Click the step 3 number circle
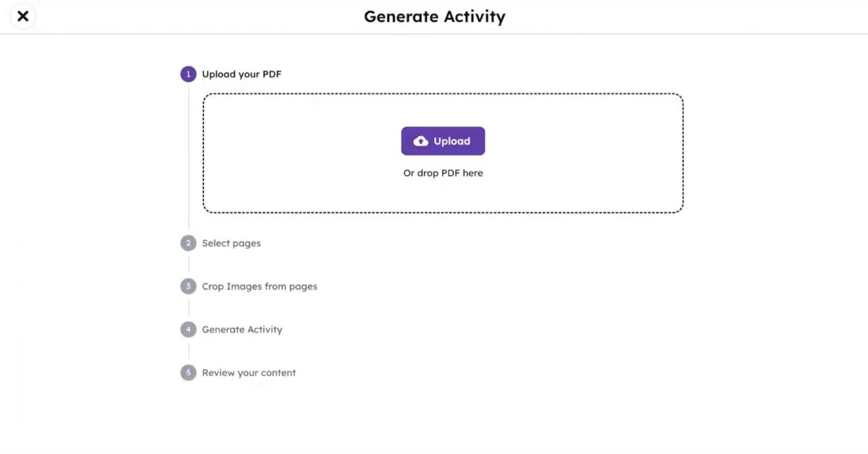Viewport: 868px width, 454px height. (x=188, y=286)
